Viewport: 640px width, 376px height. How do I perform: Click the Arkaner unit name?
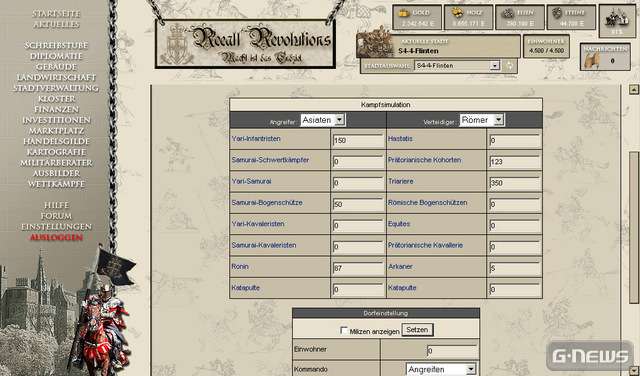click(x=400, y=267)
